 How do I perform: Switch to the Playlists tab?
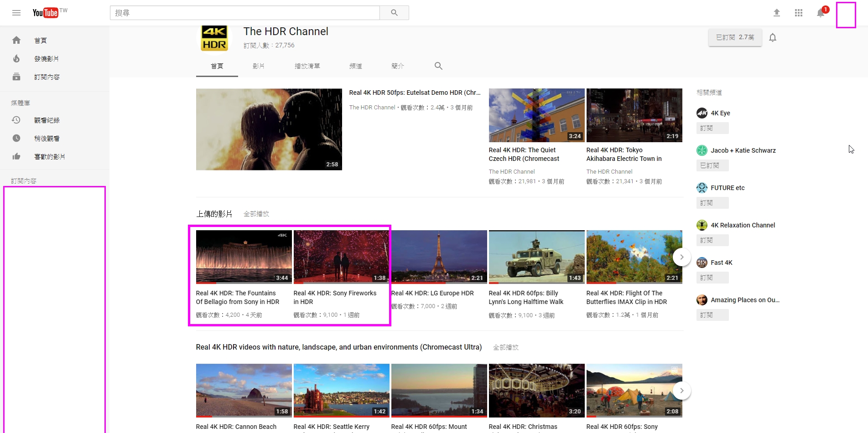pos(307,66)
